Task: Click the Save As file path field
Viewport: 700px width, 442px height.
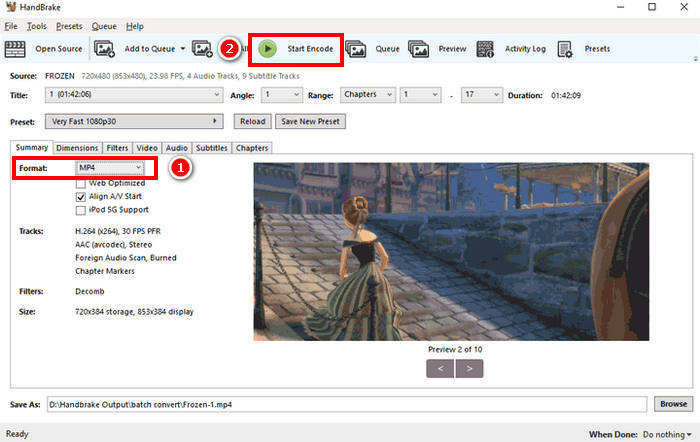Action: pyautogui.click(x=360, y=404)
